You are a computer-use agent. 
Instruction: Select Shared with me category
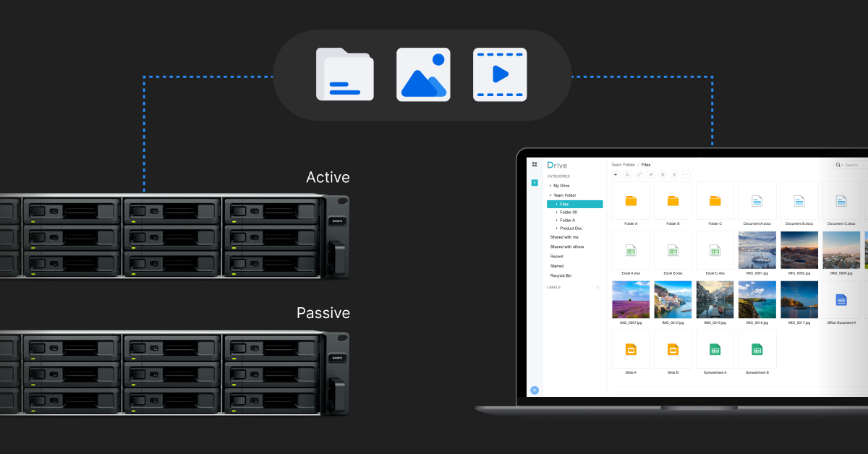tap(564, 237)
